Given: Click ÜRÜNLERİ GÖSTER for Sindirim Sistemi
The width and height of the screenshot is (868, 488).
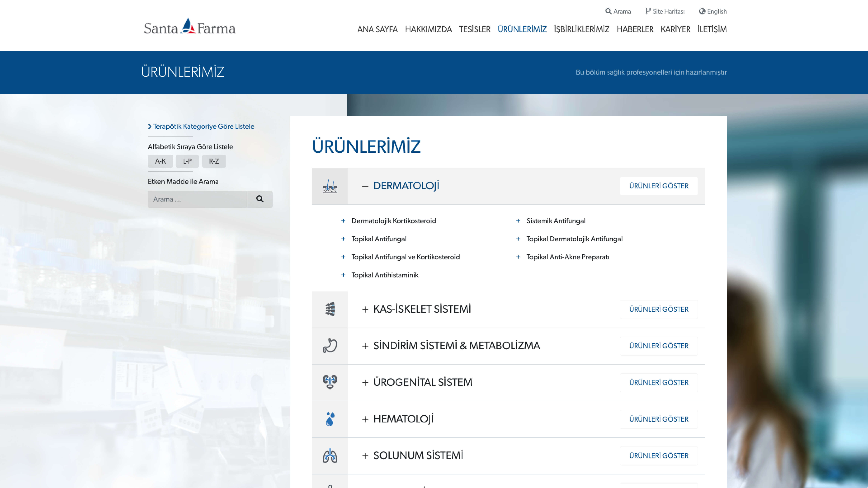Looking at the screenshot, I should [659, 346].
